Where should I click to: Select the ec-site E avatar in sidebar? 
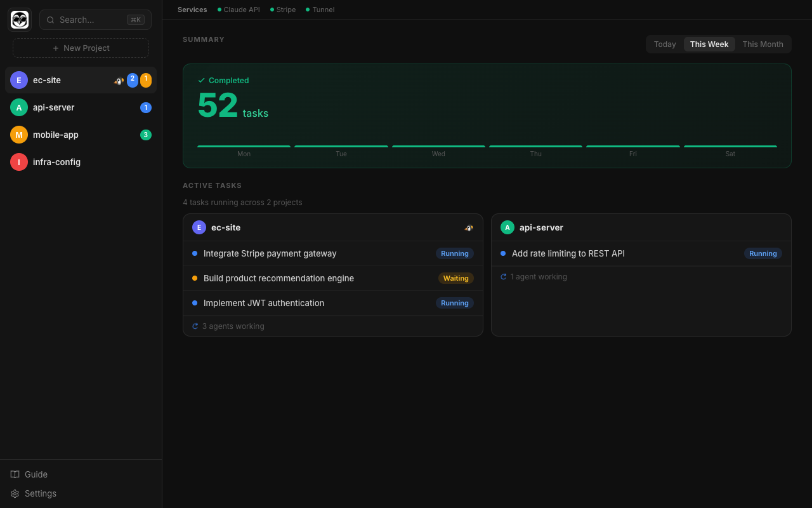[19, 80]
